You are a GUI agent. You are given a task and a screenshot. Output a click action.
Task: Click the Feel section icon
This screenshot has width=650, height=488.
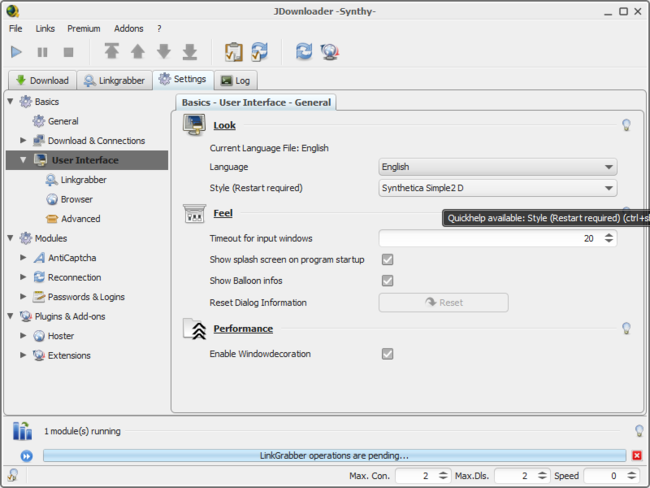point(194,213)
